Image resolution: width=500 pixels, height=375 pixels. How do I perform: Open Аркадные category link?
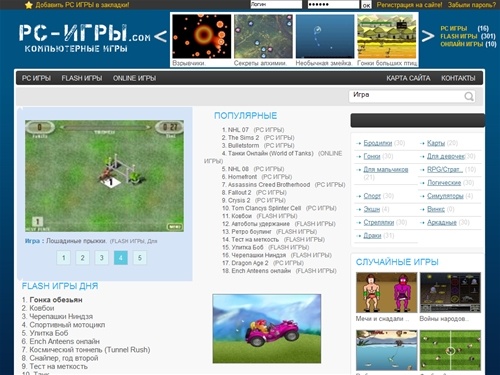pyautogui.click(x=442, y=222)
